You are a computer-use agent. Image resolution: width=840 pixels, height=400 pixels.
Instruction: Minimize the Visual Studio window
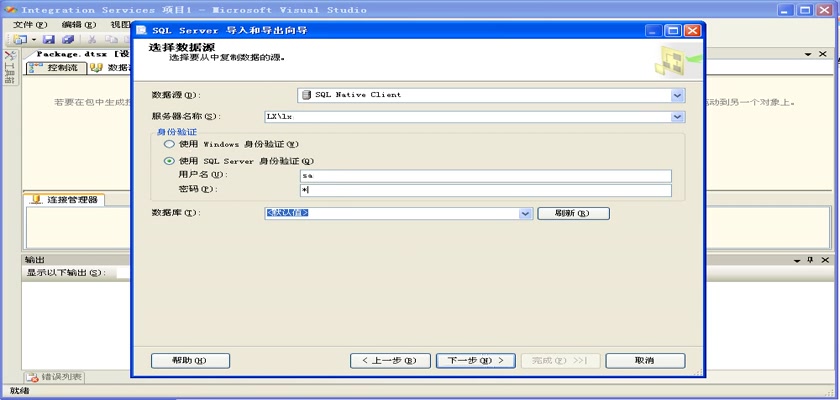click(x=785, y=10)
